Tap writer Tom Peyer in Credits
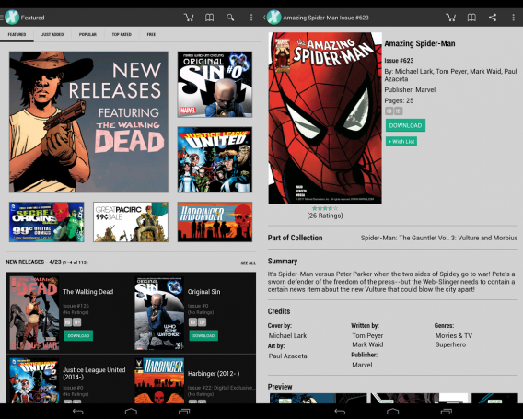Image resolution: width=523 pixels, height=420 pixels. [367, 335]
